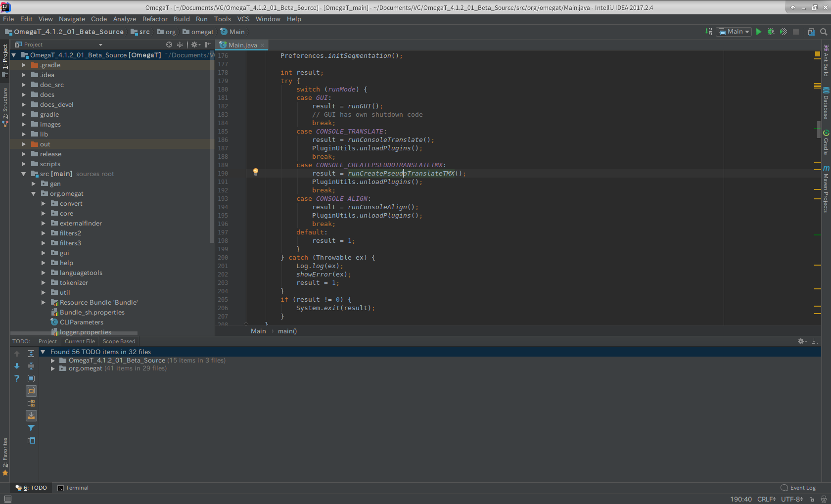Expand the docs_devel folder
The height and width of the screenshot is (504, 831).
point(23,104)
